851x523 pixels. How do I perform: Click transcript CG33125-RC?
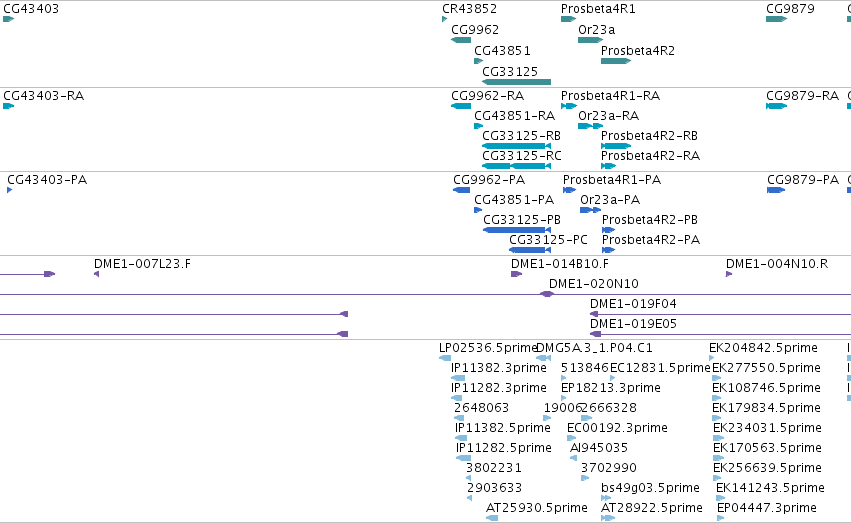[x=522, y=156]
